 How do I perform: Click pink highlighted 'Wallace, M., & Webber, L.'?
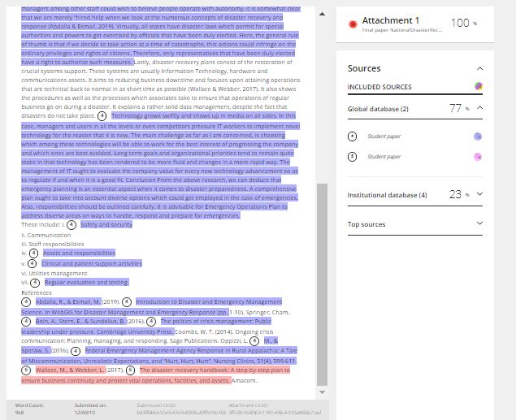pyautogui.click(x=71, y=370)
